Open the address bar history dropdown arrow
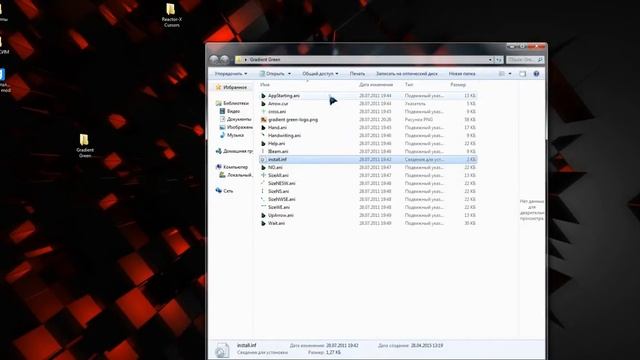This screenshot has width=640, height=360. click(x=490, y=60)
